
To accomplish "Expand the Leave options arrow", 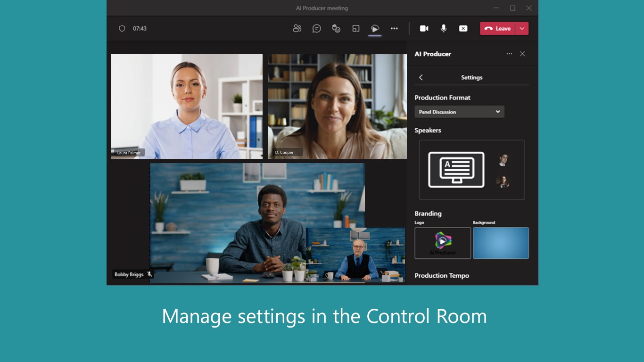I will click(x=522, y=28).
